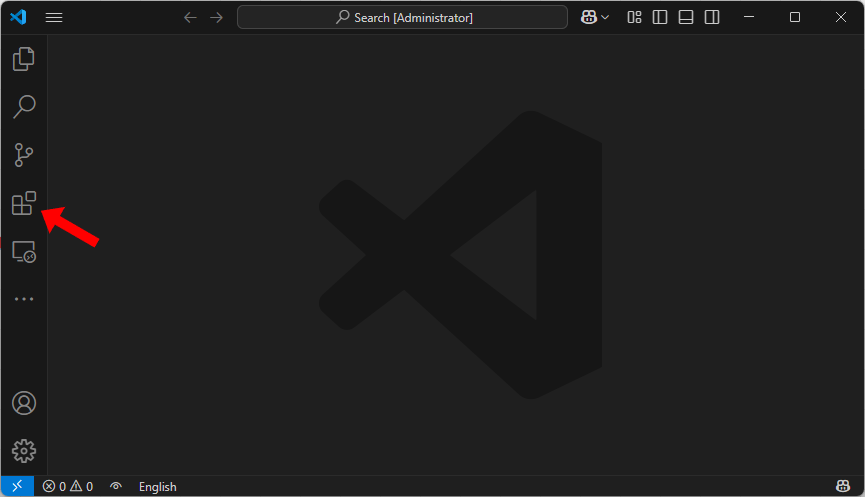The width and height of the screenshot is (865, 497).
Task: Open the Accounts menu
Action: pyautogui.click(x=24, y=403)
